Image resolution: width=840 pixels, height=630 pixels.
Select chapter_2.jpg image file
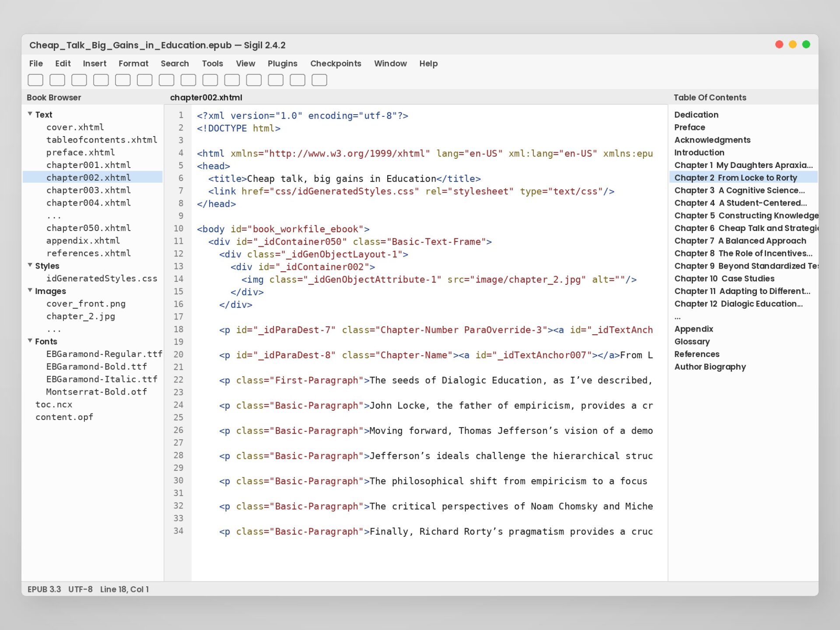pos(80,317)
